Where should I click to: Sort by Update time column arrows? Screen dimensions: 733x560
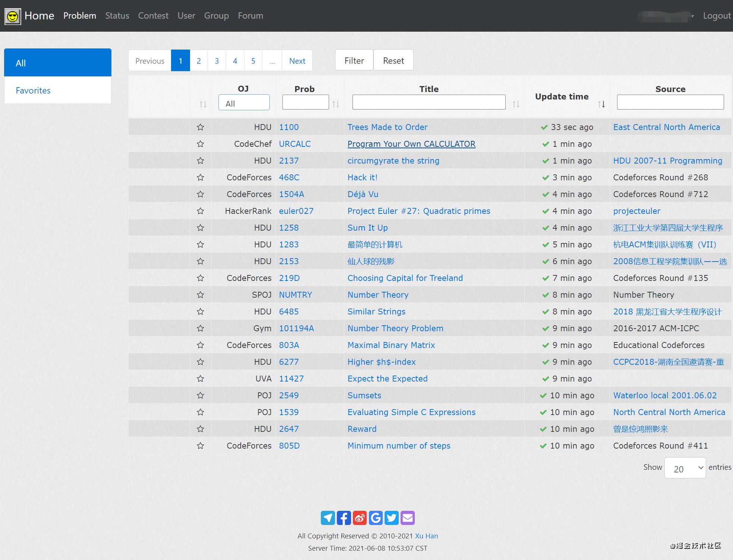pos(601,104)
